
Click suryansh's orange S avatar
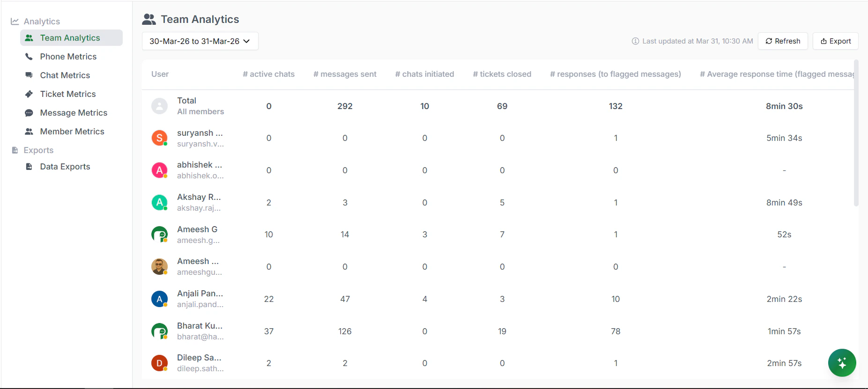pyautogui.click(x=159, y=138)
